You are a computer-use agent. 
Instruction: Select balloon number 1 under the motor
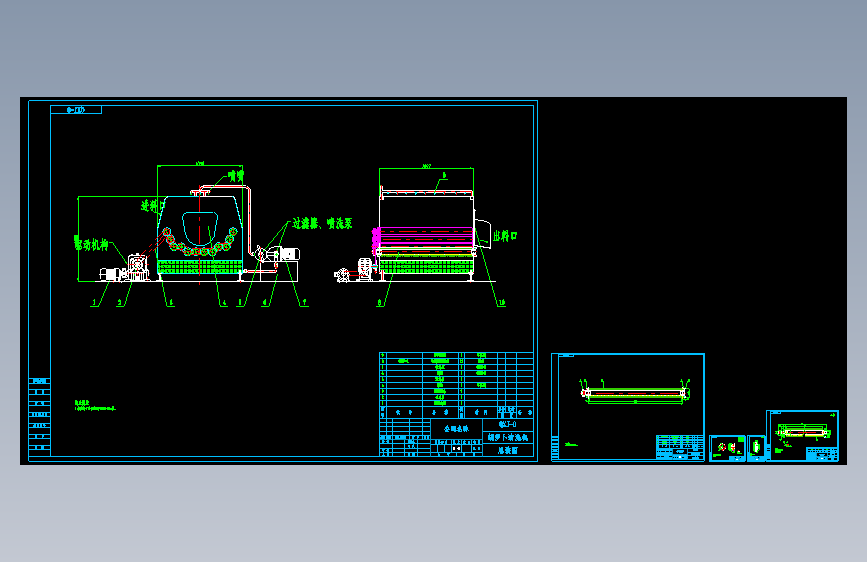[95, 303]
